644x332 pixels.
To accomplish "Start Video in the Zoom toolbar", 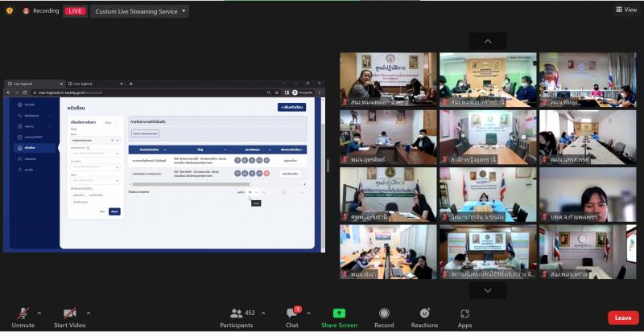I will tap(69, 318).
